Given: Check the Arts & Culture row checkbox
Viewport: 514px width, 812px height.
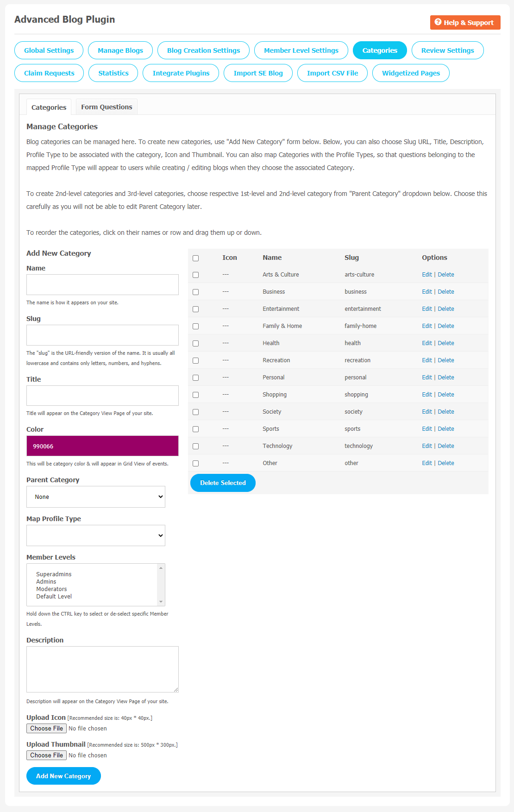Looking at the screenshot, I should click(195, 275).
